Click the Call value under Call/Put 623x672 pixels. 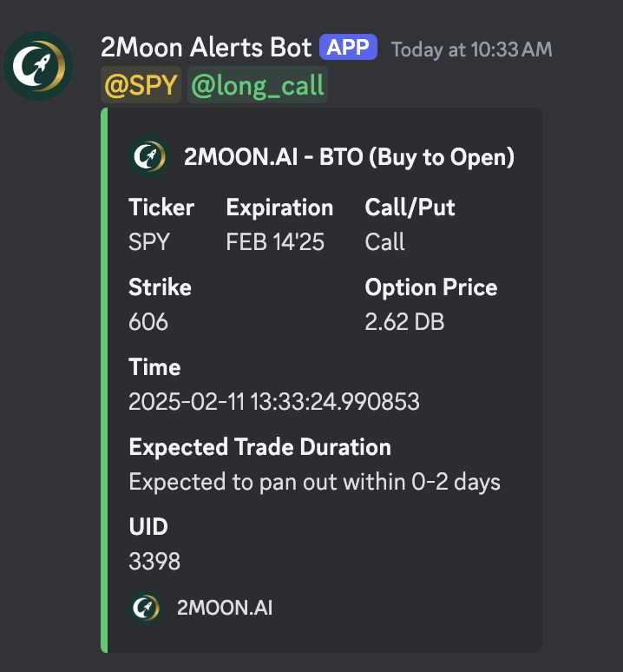(x=384, y=241)
